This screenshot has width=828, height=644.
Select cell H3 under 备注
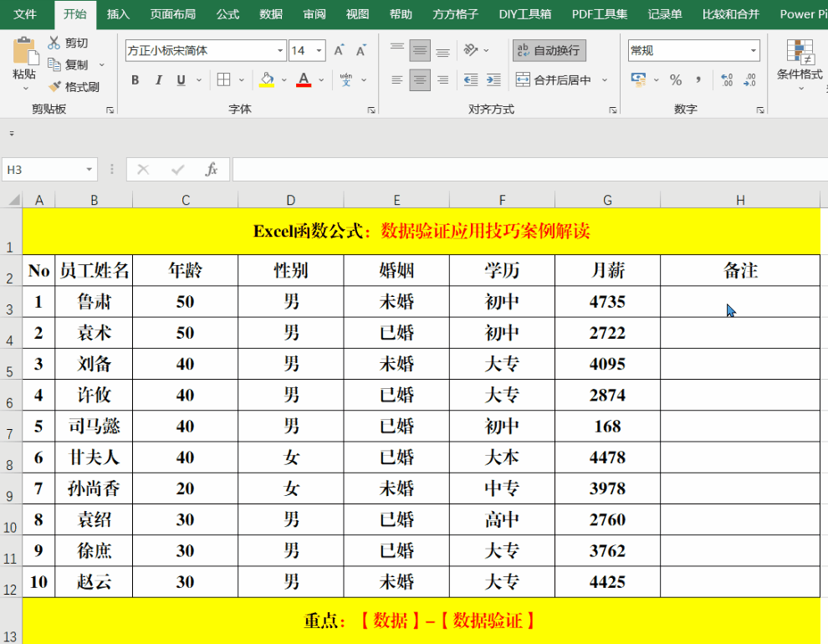click(x=740, y=302)
